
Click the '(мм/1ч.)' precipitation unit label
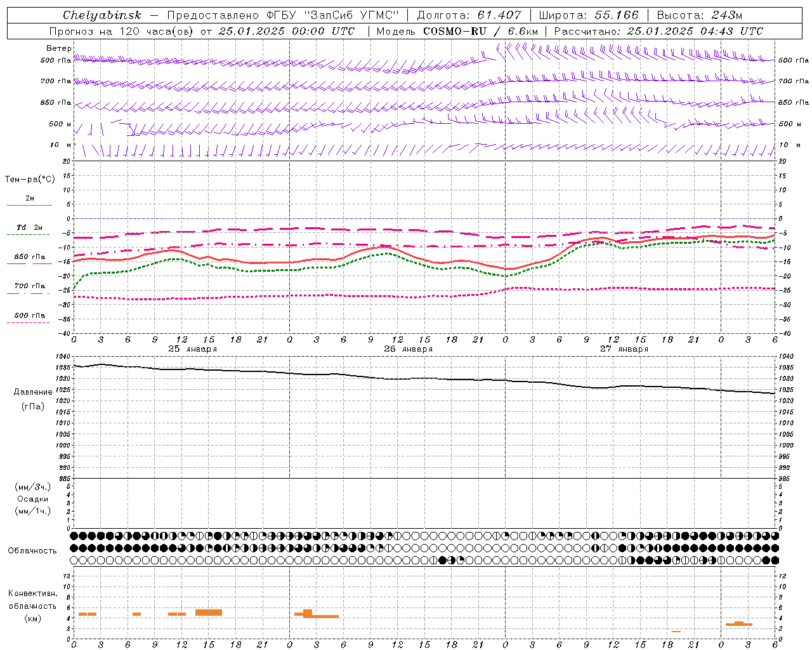tap(33, 510)
